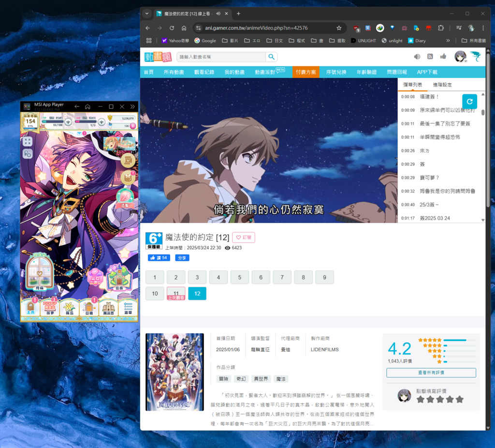Click the pink plus beside 126 gems
The width and height of the screenshot is (495, 448).
(133, 126)
